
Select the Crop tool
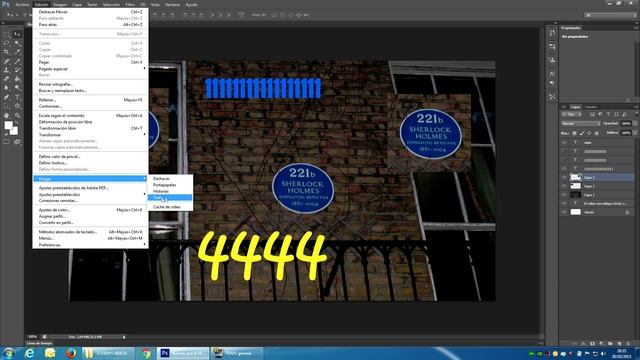tap(6, 52)
